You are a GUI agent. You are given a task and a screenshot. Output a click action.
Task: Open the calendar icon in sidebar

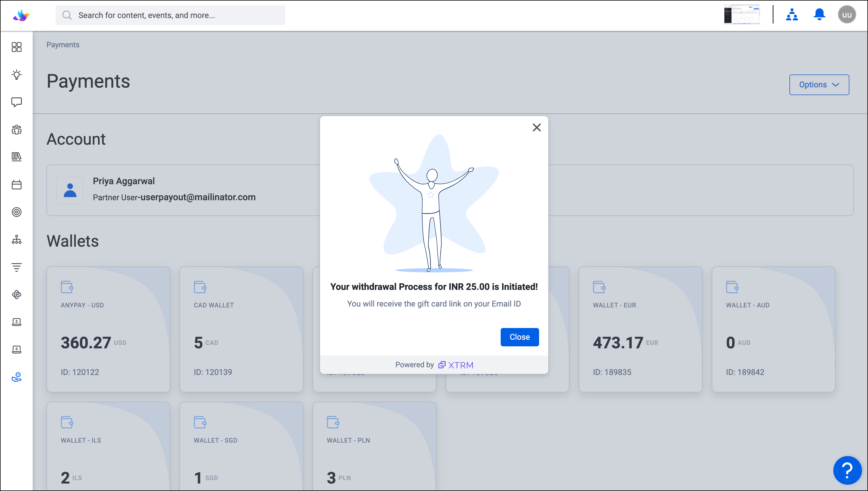click(17, 184)
